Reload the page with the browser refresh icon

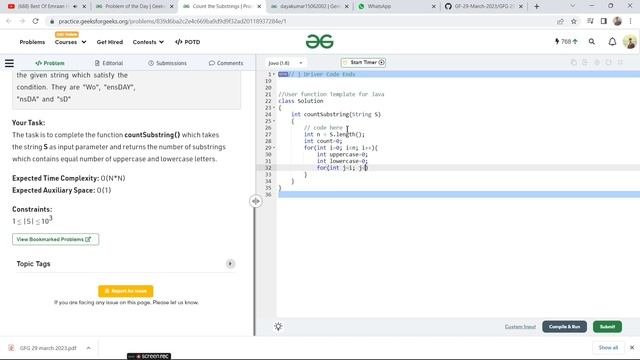(36, 21)
